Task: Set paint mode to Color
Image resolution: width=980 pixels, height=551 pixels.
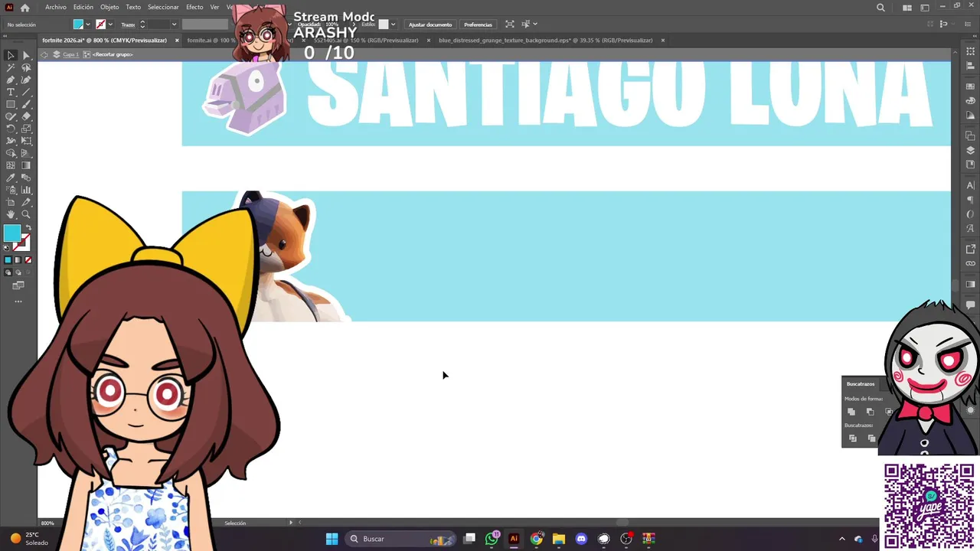Action: (x=8, y=260)
